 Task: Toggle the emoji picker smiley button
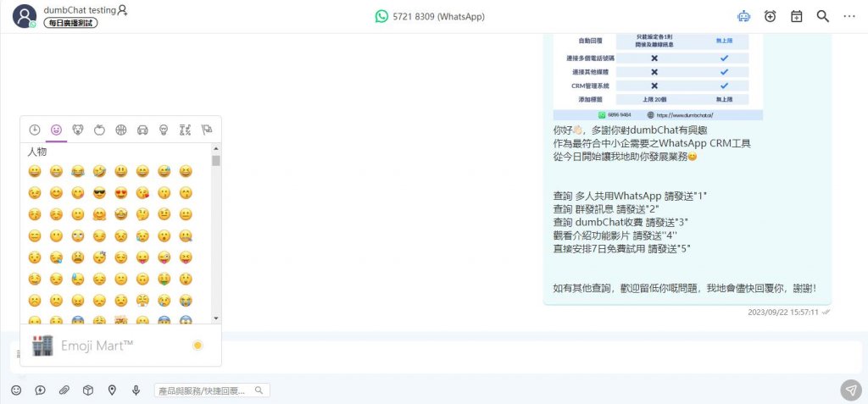[16, 390]
